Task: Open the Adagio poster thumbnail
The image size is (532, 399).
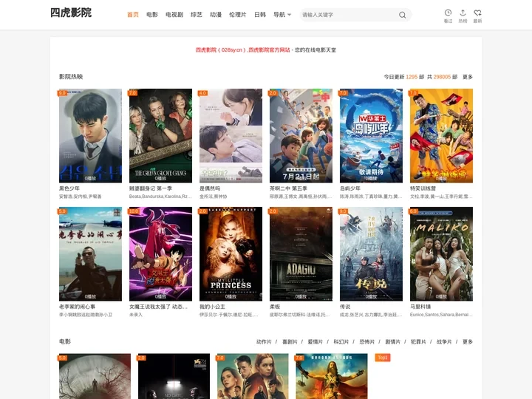Action: (301, 253)
